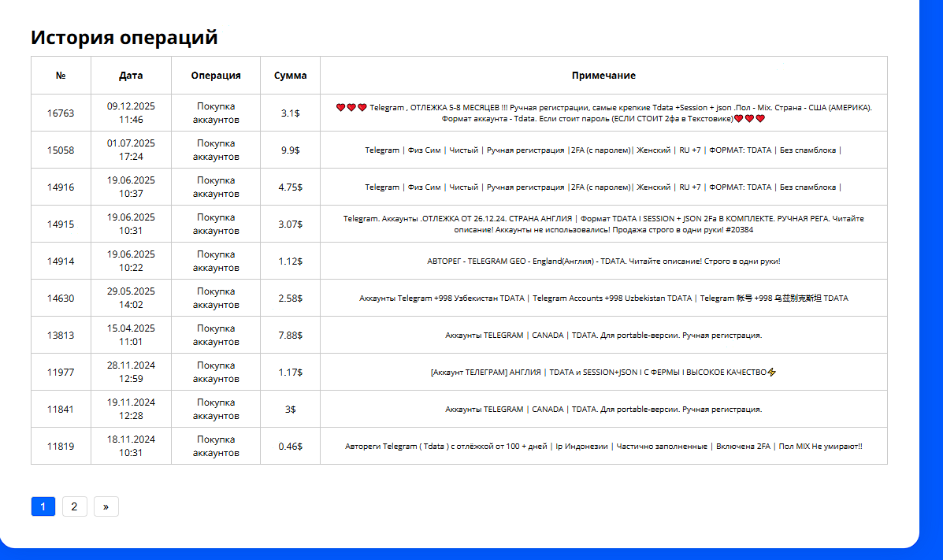Screen dimensions: 943x560
Task: Click date 19.06.2025 10:31
Action: [x=131, y=224]
